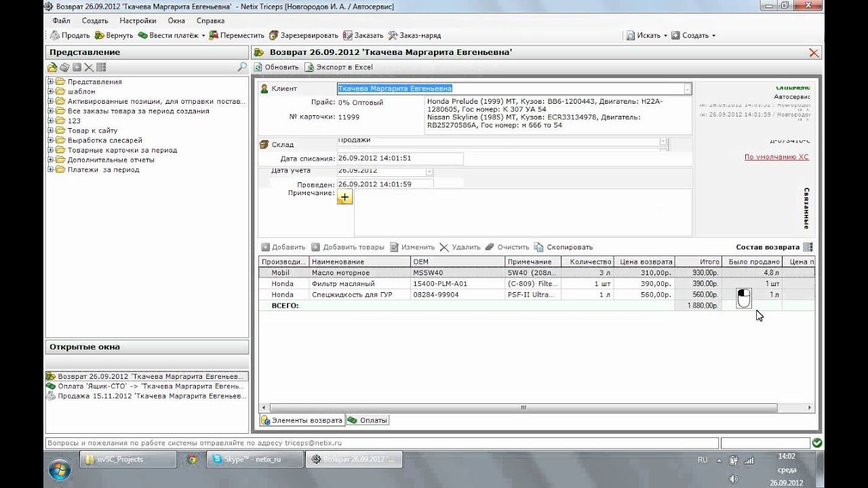868x488 pixels.
Task: Expand the Выработка слесарей folder
Action: coord(50,140)
